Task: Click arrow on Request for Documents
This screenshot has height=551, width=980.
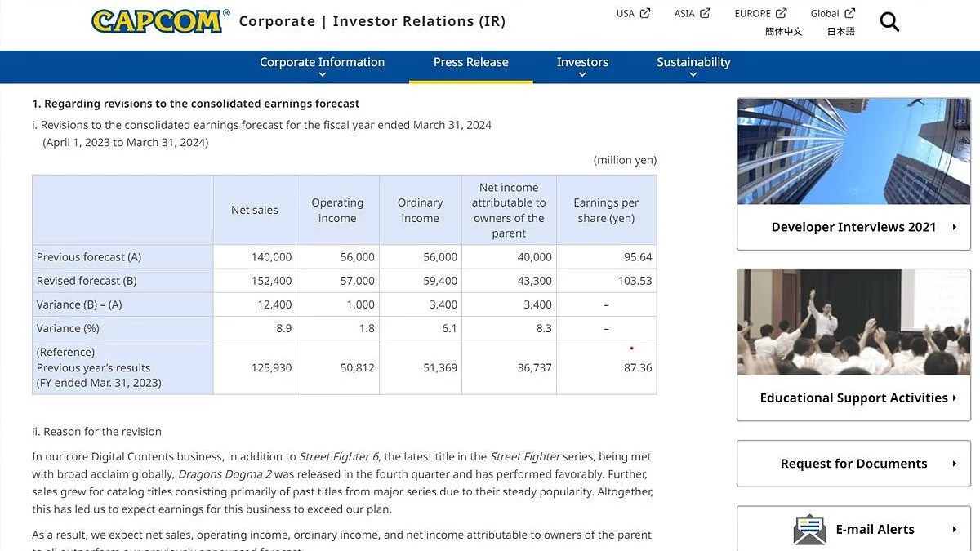Action: [x=954, y=464]
